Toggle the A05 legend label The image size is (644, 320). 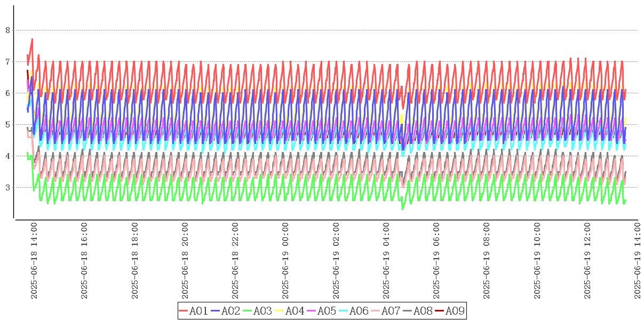click(x=327, y=311)
